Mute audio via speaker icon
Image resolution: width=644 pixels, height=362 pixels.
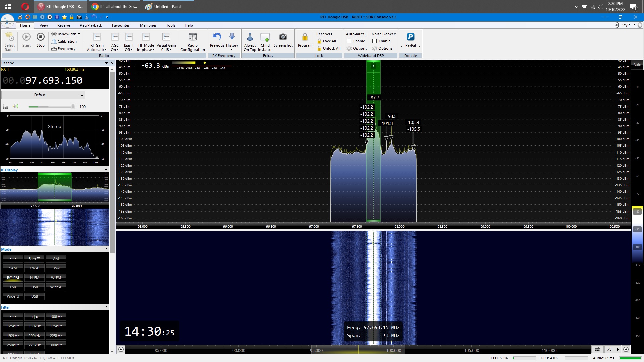[x=15, y=106]
